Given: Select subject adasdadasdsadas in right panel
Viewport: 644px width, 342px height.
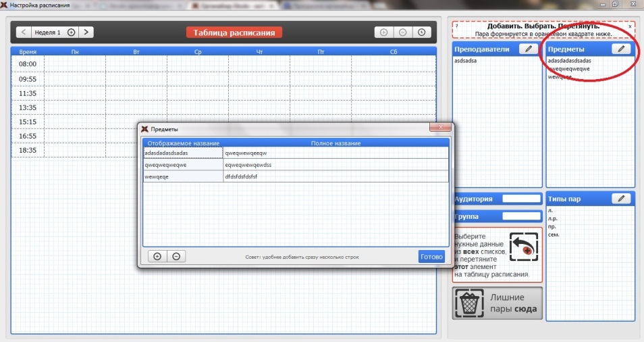Looking at the screenshot, I should click(x=570, y=60).
